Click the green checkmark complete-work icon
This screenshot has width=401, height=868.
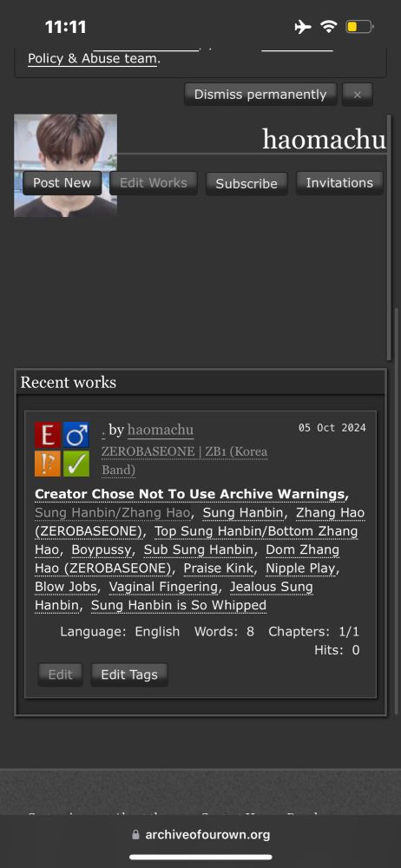pos(76,464)
